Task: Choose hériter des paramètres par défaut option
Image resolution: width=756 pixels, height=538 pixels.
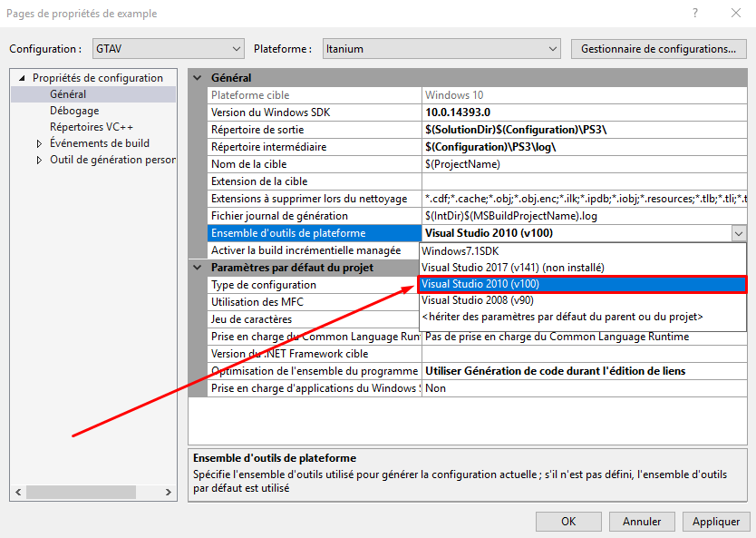Action: point(583,317)
